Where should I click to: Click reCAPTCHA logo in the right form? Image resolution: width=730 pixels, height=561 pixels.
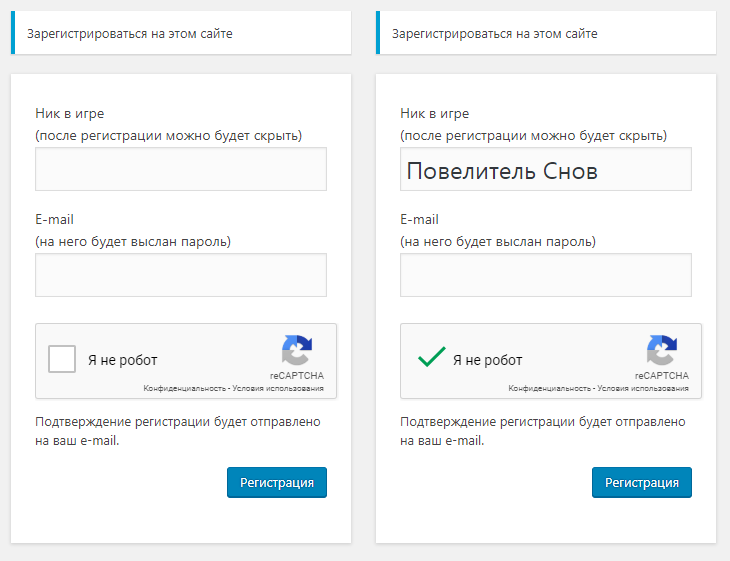pos(662,350)
